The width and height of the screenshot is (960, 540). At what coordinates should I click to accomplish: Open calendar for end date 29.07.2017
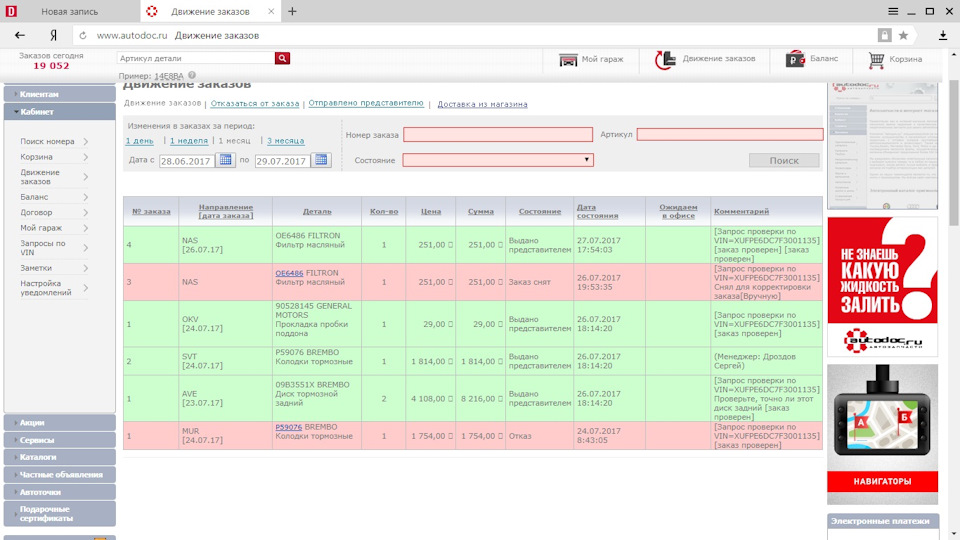tap(321, 160)
